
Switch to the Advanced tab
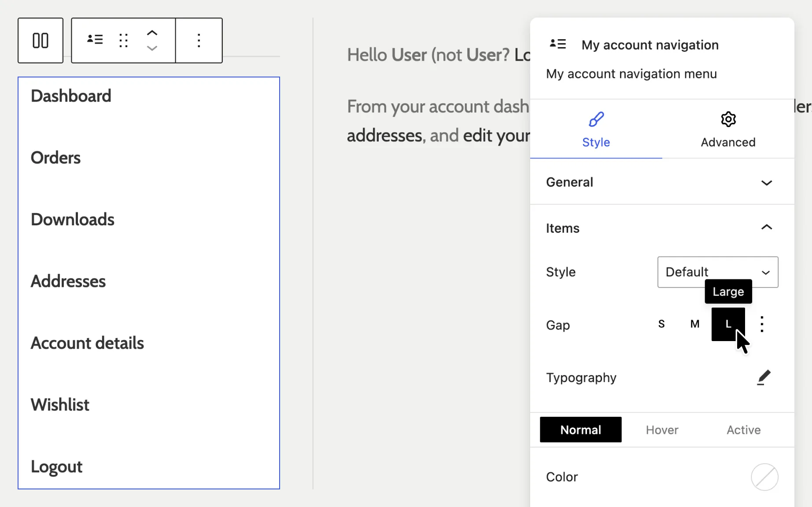tap(728, 129)
